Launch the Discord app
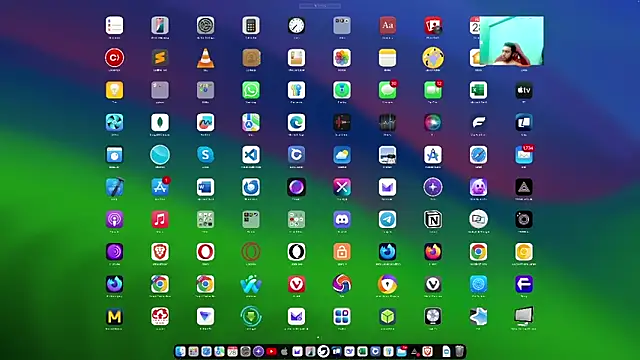This screenshot has height=360, width=640. point(342,220)
